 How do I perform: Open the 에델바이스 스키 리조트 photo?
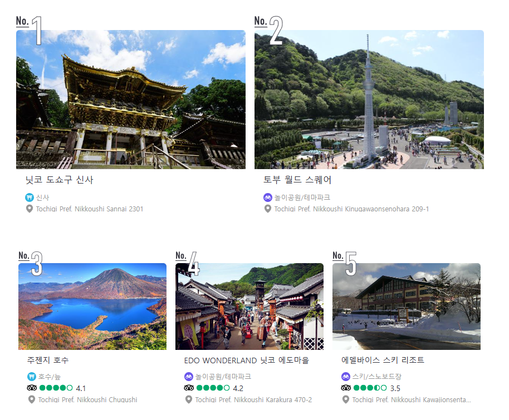point(407,307)
